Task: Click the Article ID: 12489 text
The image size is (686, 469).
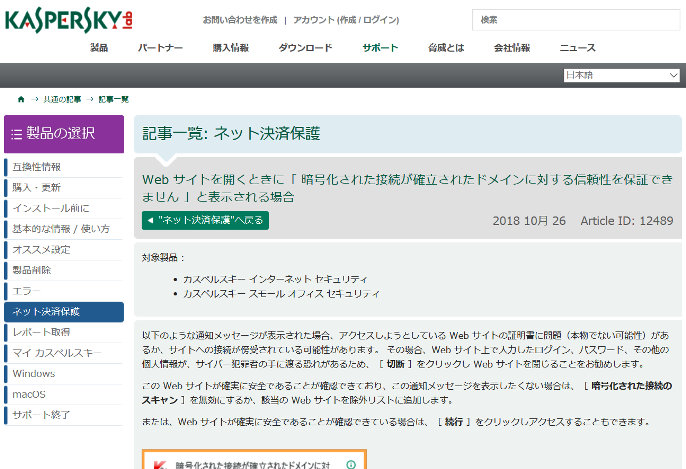Action: pyautogui.click(x=626, y=221)
